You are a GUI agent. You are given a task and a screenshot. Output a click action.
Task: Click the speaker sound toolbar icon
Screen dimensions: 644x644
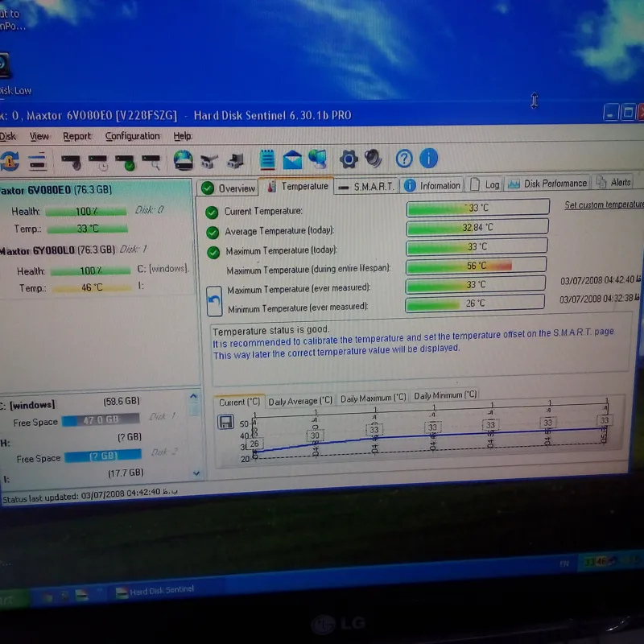point(374,159)
